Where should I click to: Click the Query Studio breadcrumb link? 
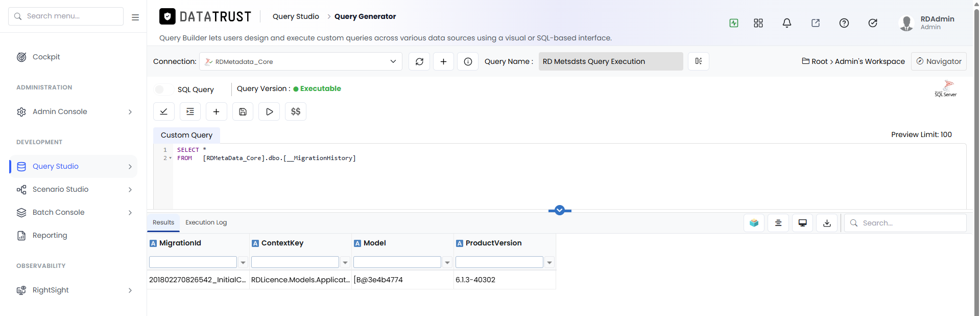tap(296, 16)
